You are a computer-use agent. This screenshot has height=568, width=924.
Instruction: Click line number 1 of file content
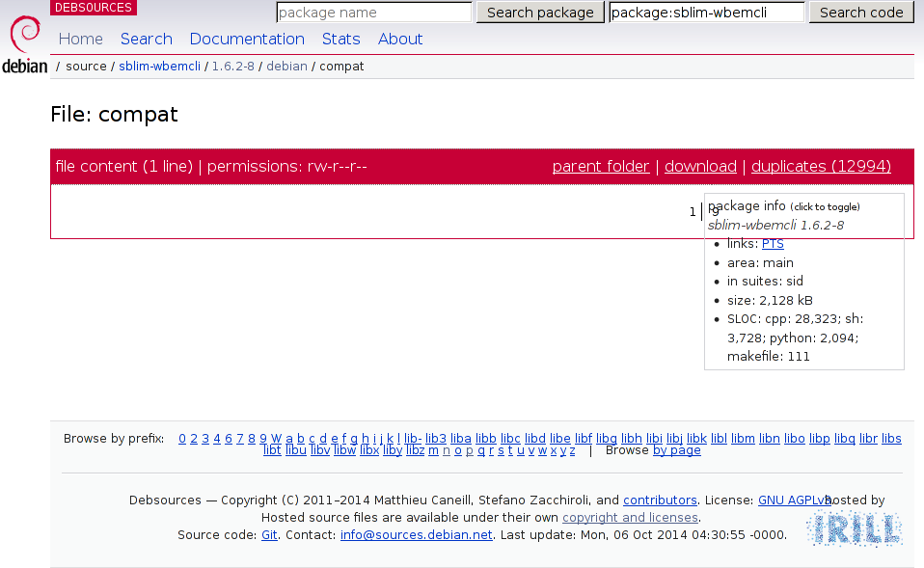(693, 211)
